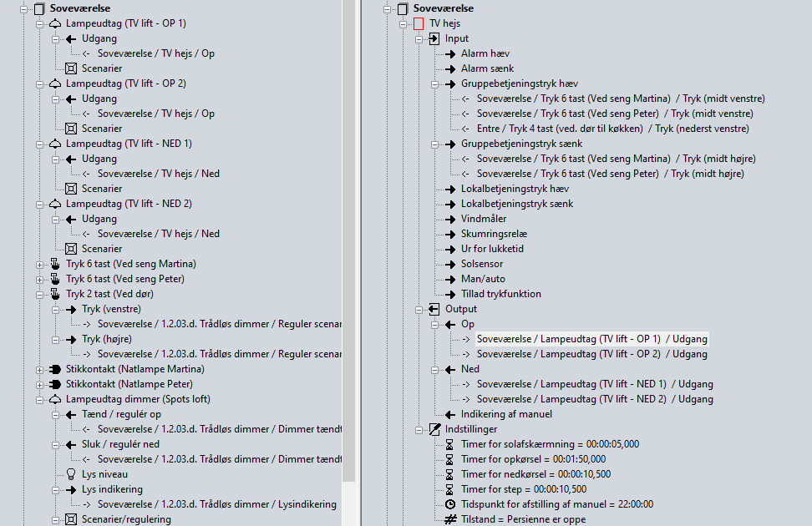Viewport: 812px width, 526px height.
Task: Click the left panel vertical scrollbar
Action: point(348,250)
